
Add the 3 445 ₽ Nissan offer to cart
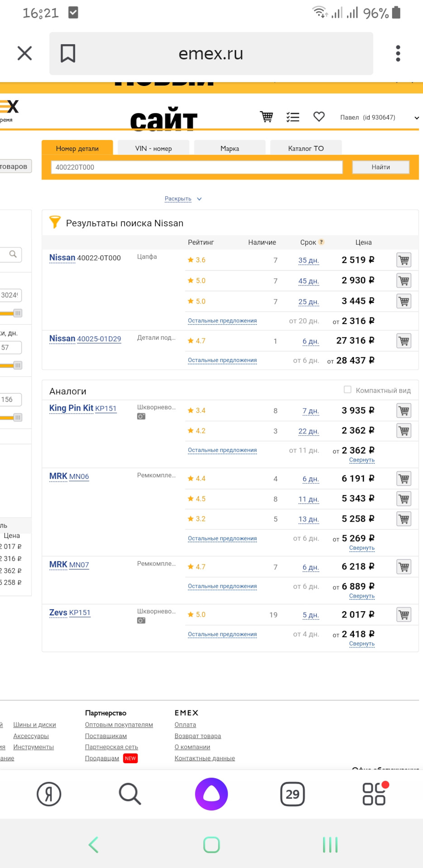[404, 301]
